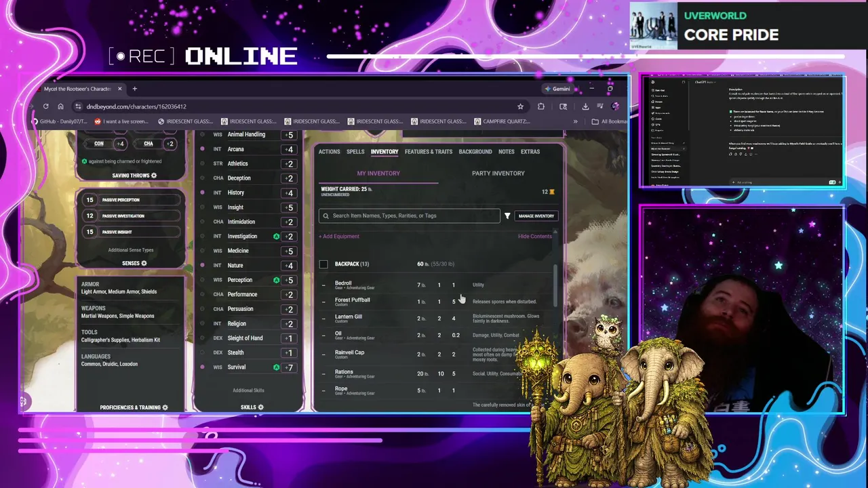The image size is (868, 488).
Task: Toggle Survival proficiency dot
Action: (202, 367)
